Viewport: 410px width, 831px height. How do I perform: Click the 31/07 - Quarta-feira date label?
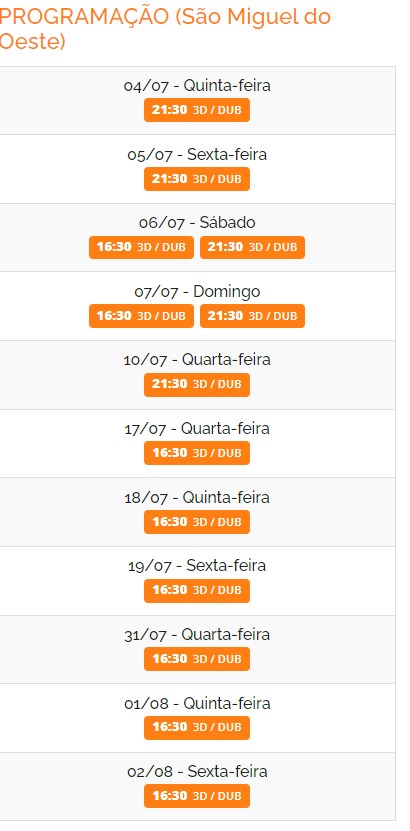[197, 634]
